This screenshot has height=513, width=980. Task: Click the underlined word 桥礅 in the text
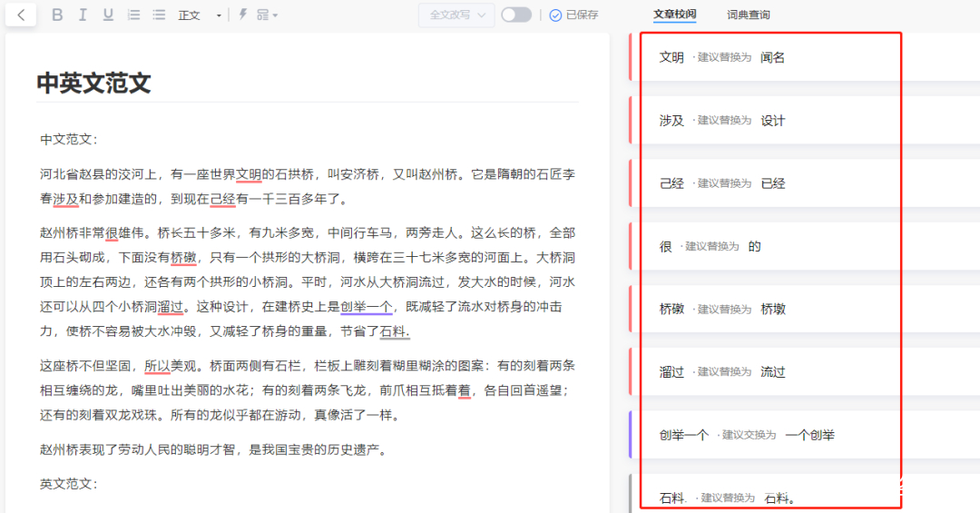coord(183,258)
